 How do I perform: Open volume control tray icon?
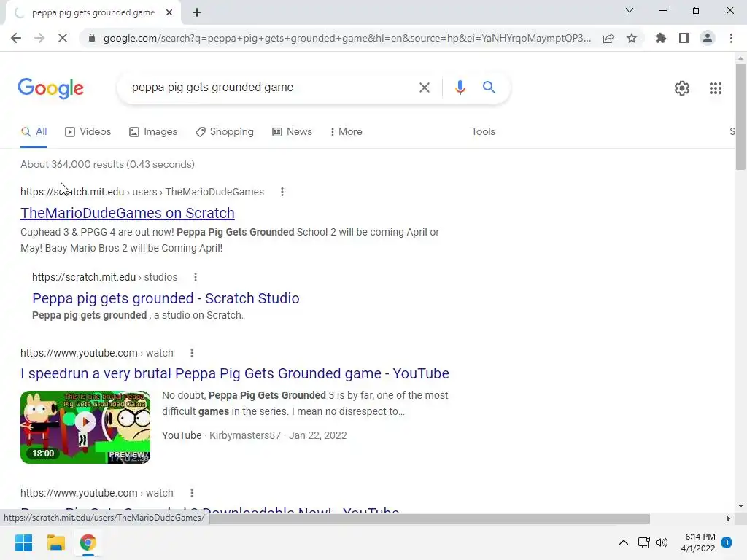662,542
